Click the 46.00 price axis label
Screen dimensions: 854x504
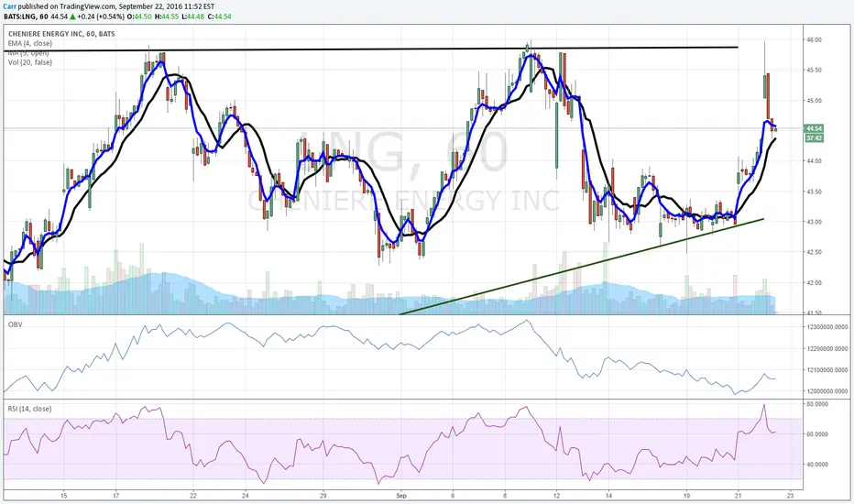tap(815, 39)
